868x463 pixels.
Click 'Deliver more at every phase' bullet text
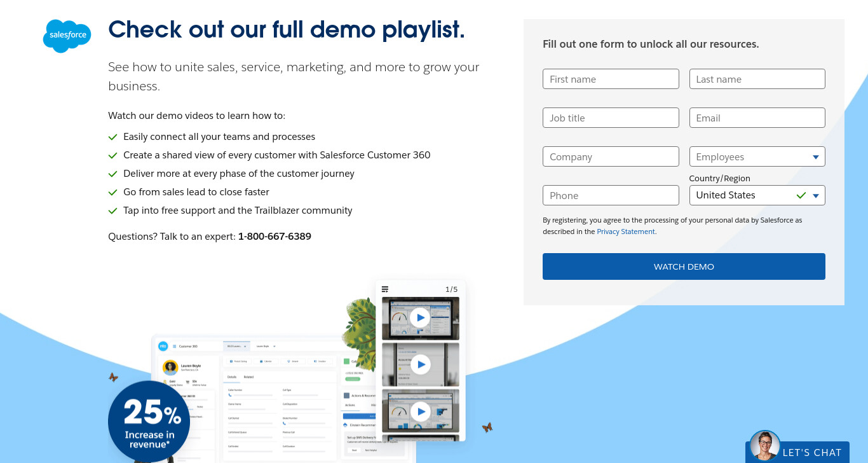pos(239,174)
